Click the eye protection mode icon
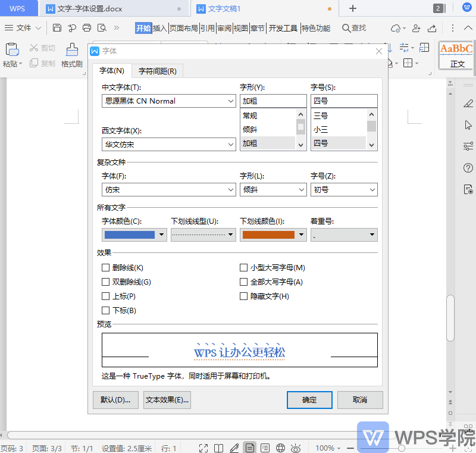Image resolution: width=476 pixels, height=453 pixels. [x=296, y=448]
